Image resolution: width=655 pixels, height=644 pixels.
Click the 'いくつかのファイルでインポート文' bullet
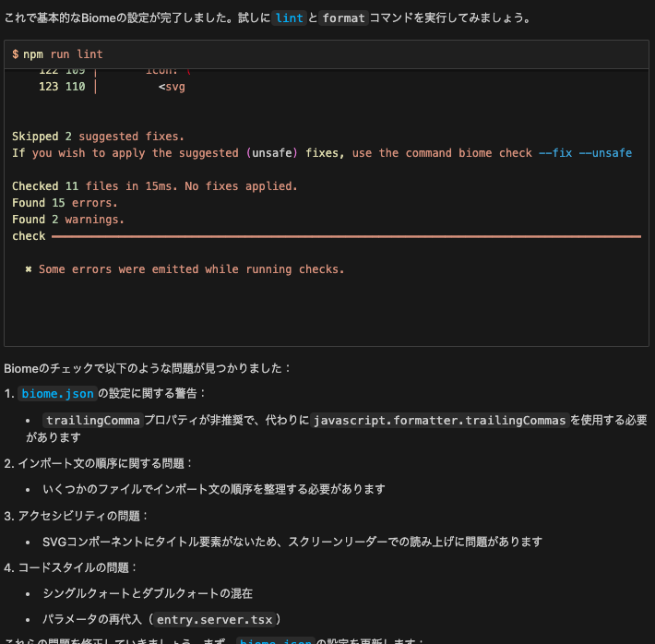point(214,489)
